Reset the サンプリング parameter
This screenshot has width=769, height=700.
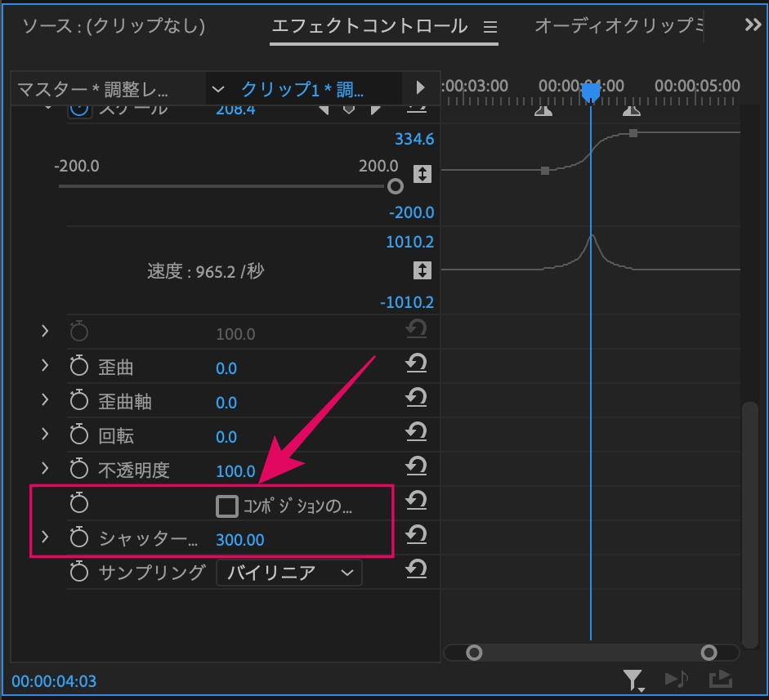pyautogui.click(x=416, y=569)
